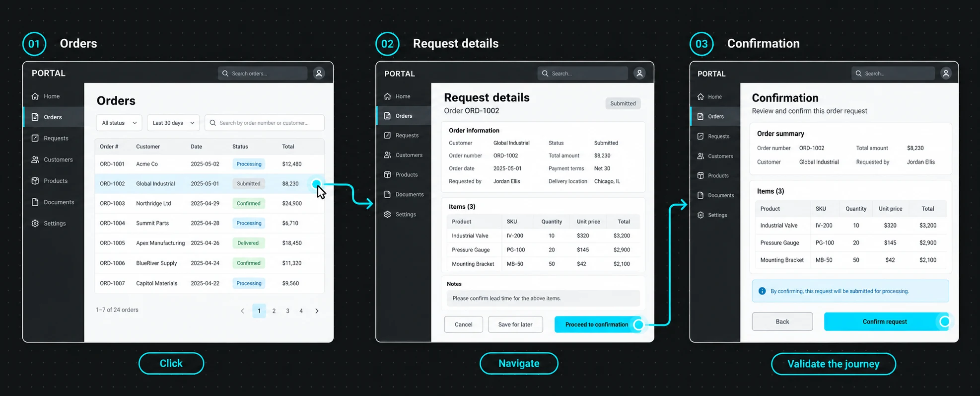The height and width of the screenshot is (396, 980).
Task: Click the Home icon in the Request details sidebar
Action: point(388,96)
